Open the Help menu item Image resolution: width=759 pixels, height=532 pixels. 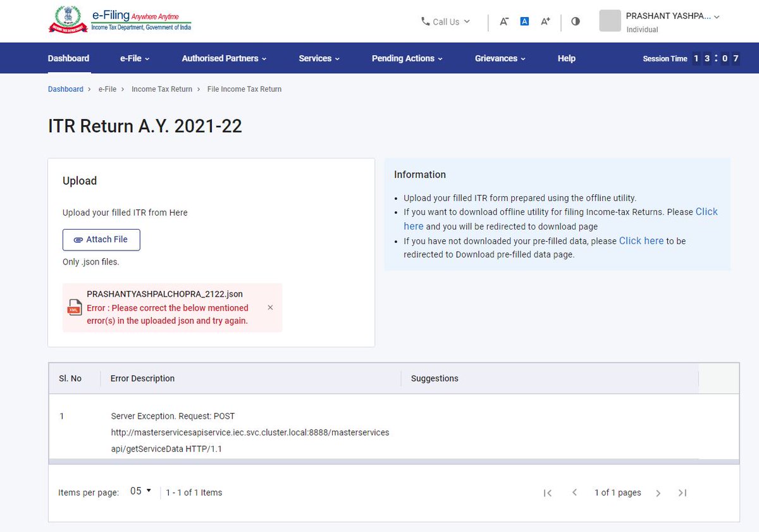click(x=566, y=58)
